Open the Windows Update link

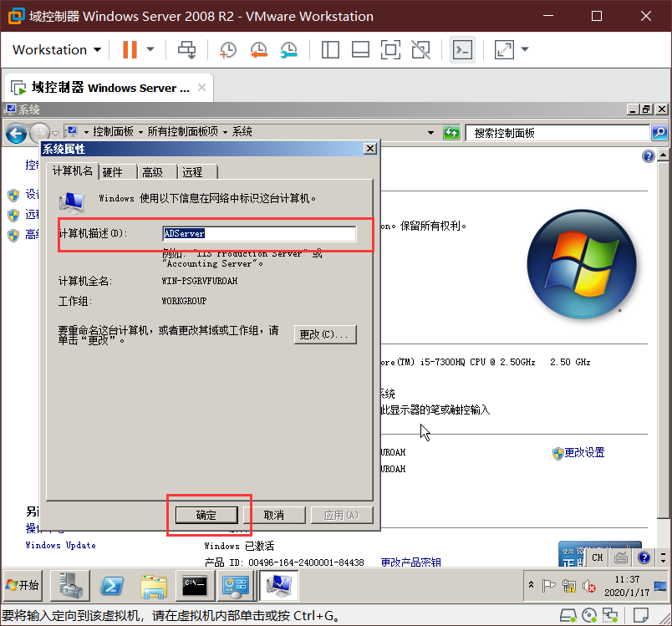pyautogui.click(x=60, y=545)
